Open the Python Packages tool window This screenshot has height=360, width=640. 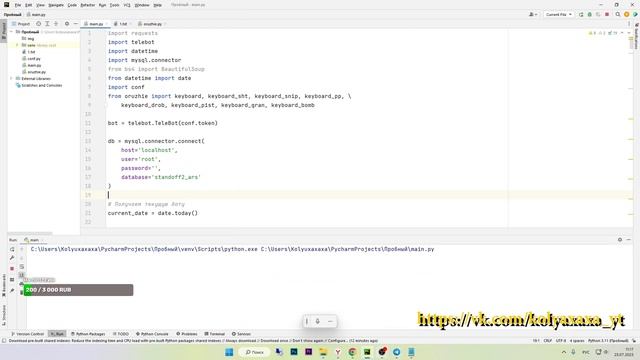88,334
